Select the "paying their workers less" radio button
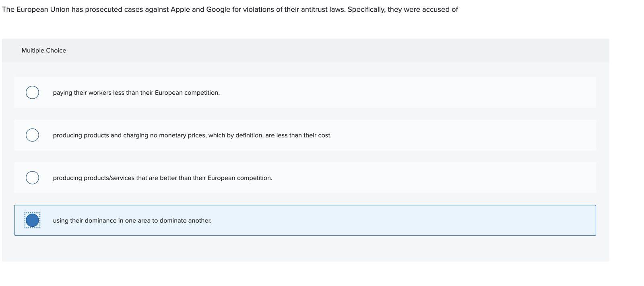644x286 pixels. click(x=32, y=92)
